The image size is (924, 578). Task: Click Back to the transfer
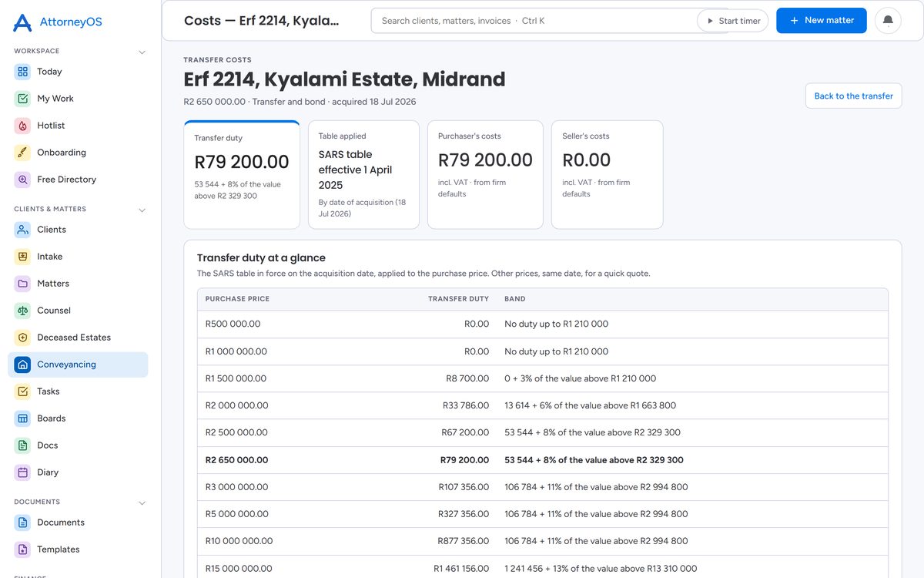(853, 96)
